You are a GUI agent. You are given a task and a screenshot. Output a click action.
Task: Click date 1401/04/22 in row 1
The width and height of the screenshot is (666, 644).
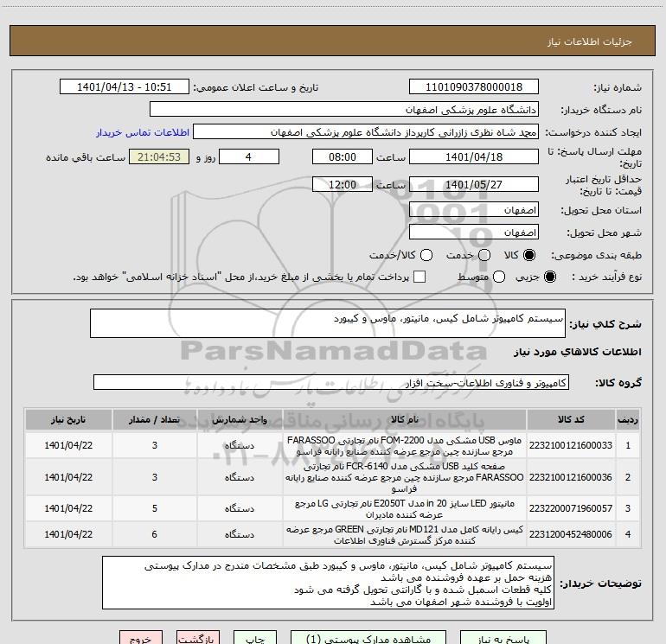pyautogui.click(x=68, y=445)
